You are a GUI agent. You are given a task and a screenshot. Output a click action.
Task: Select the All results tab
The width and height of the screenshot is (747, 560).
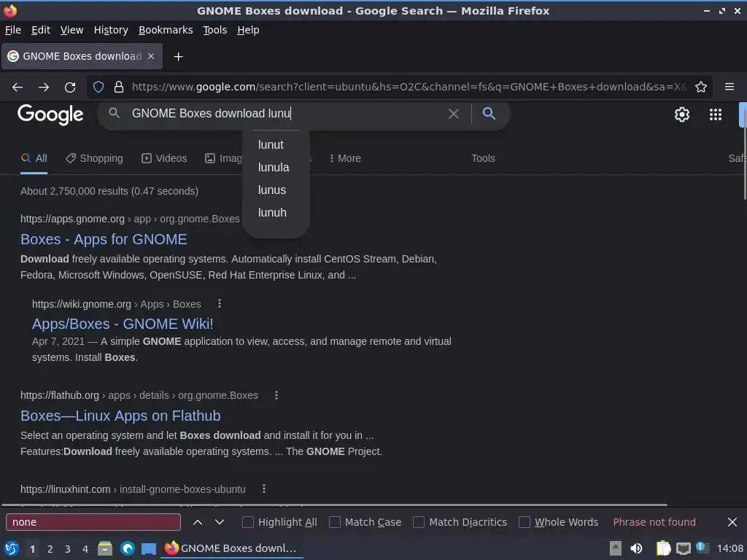click(34, 158)
